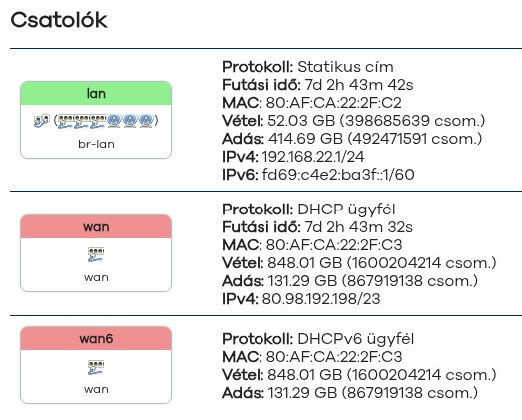Image resolution: width=522 pixels, height=420 pixels.
Task: Select the red wan6 interface header
Action: coord(96,339)
